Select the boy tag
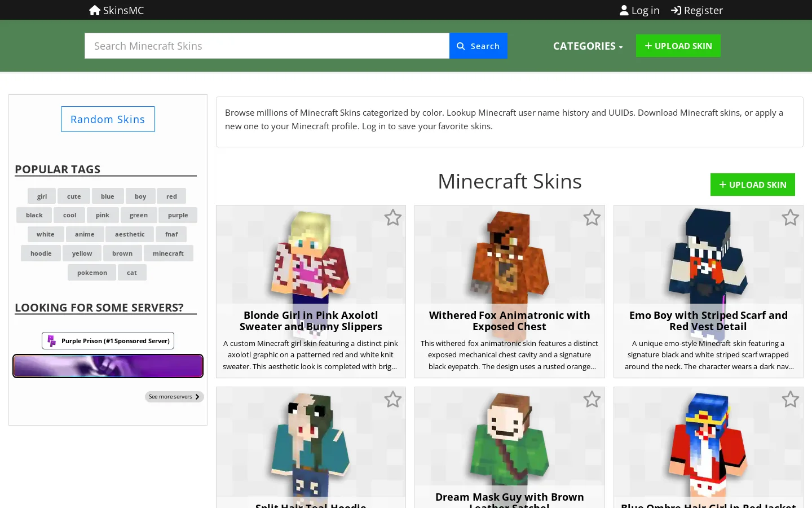This screenshot has width=812, height=508. 140,196
